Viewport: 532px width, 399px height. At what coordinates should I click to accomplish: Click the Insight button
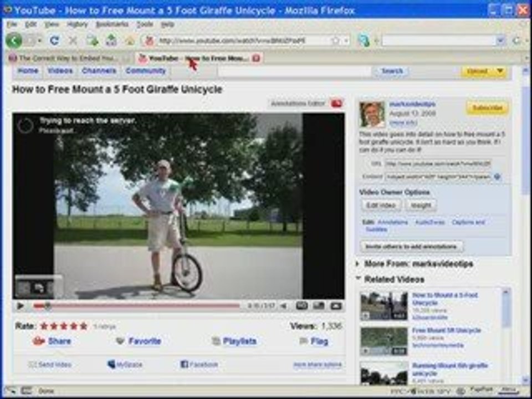click(x=421, y=205)
